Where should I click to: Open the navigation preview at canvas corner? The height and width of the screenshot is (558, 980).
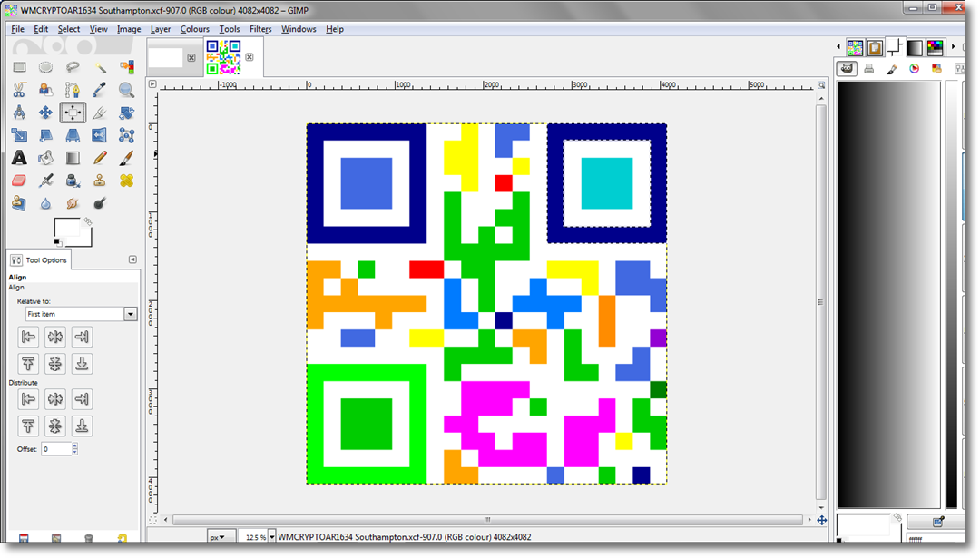point(822,520)
